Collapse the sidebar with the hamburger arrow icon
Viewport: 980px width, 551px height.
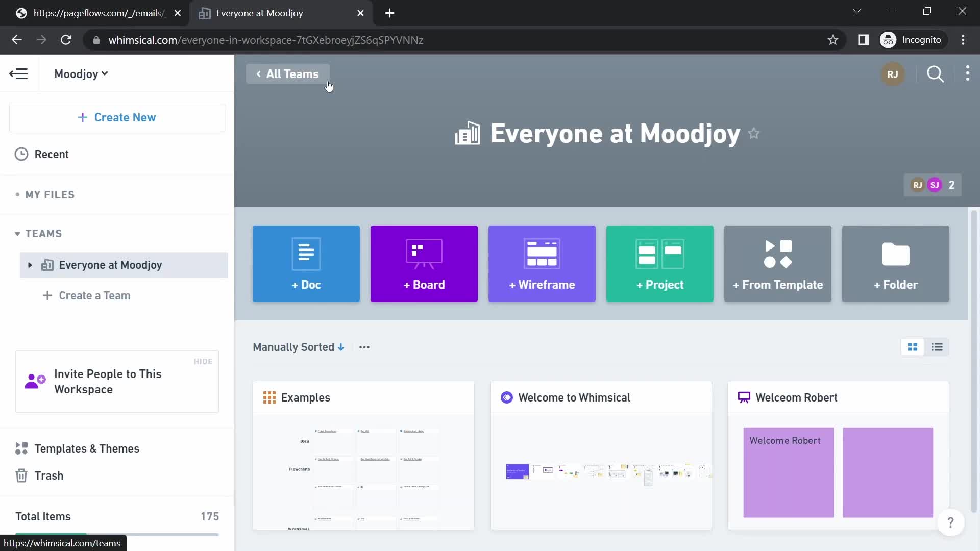pyautogui.click(x=19, y=74)
